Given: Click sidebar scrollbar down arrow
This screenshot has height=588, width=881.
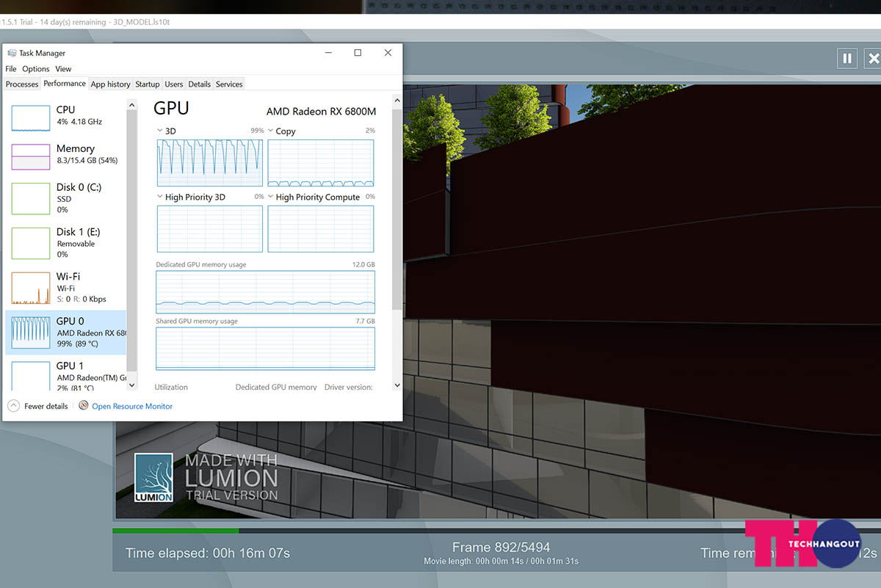Looking at the screenshot, I should [x=132, y=384].
